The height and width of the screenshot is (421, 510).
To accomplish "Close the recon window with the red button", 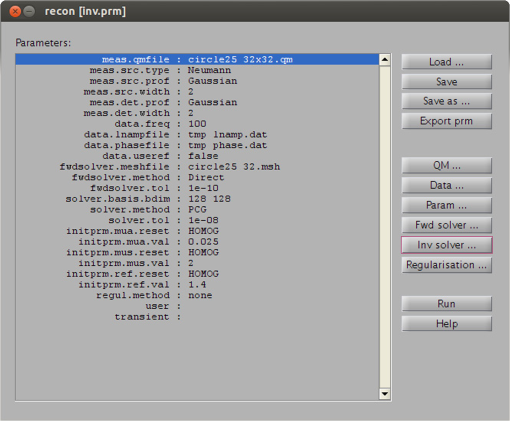I will (x=15, y=12).
